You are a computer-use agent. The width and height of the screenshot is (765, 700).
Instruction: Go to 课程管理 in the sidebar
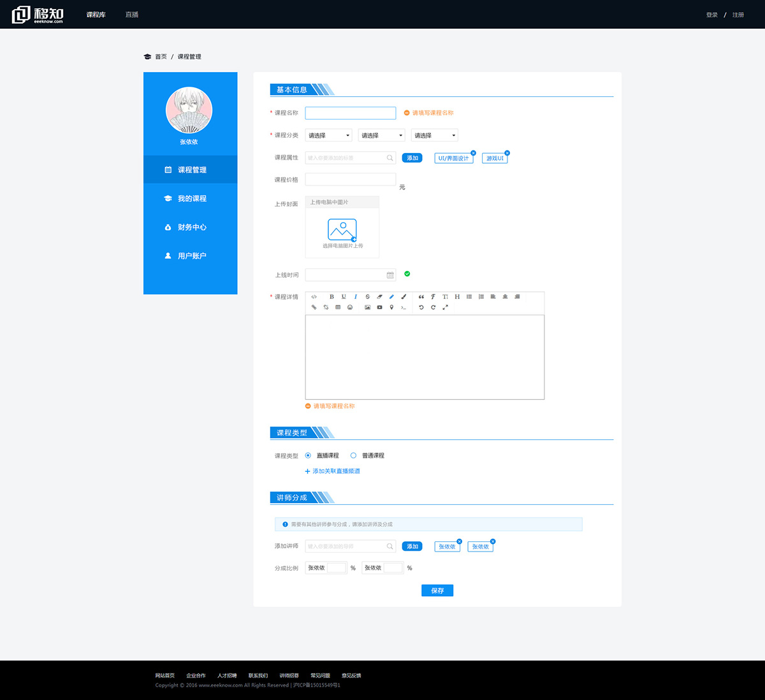pyautogui.click(x=191, y=170)
